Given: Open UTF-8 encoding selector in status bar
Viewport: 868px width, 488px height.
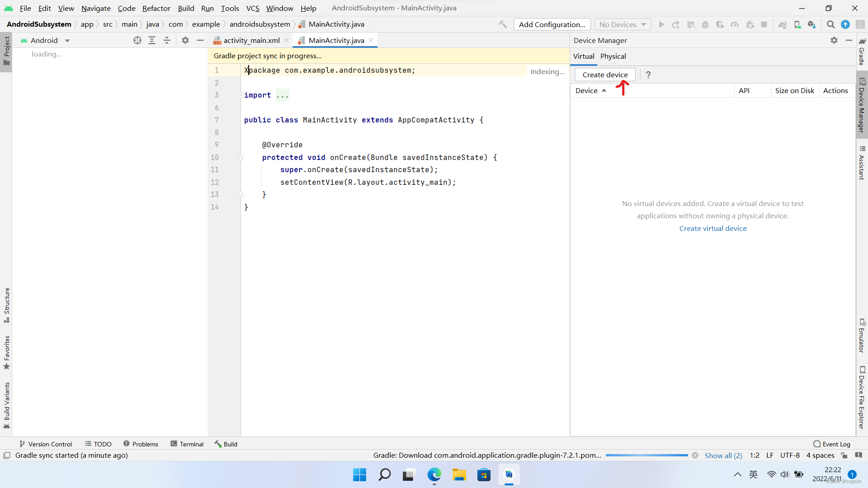Looking at the screenshot, I should [790, 455].
